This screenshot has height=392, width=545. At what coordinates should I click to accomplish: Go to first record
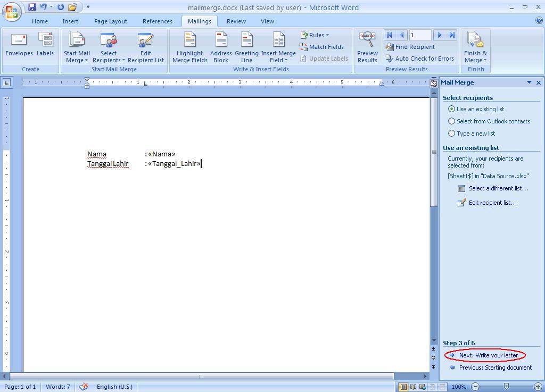click(x=389, y=35)
